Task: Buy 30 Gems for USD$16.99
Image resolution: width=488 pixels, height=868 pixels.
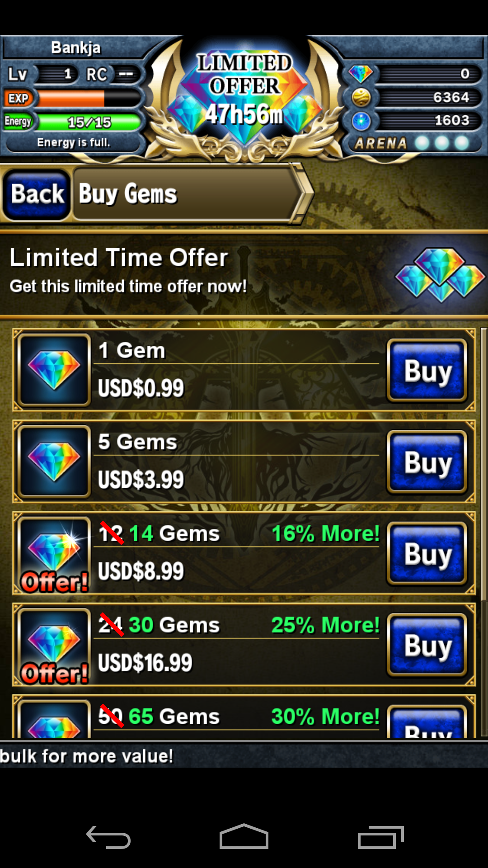Action: (427, 645)
